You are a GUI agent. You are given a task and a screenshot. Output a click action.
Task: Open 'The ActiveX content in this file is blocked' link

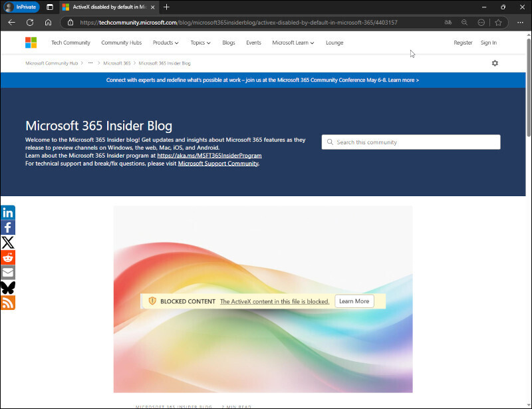pyautogui.click(x=275, y=301)
